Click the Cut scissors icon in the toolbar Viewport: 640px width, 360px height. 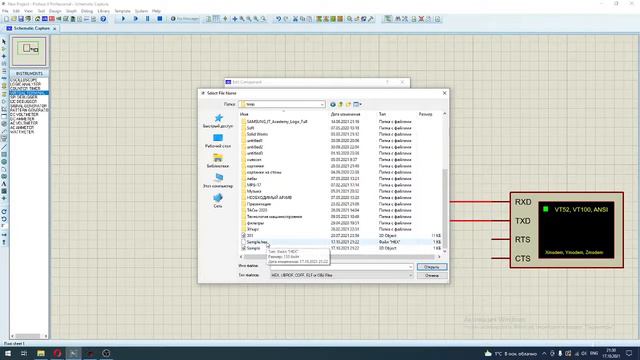coord(296,19)
